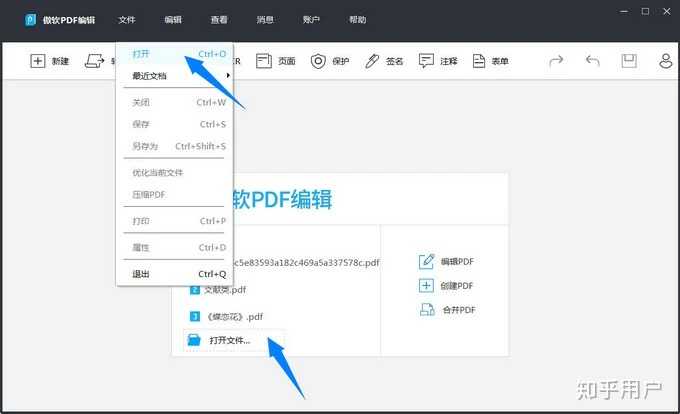Choose 另存为 Ctrl+Shift+S menu entry
The height and width of the screenshot is (414, 680).
point(175,146)
